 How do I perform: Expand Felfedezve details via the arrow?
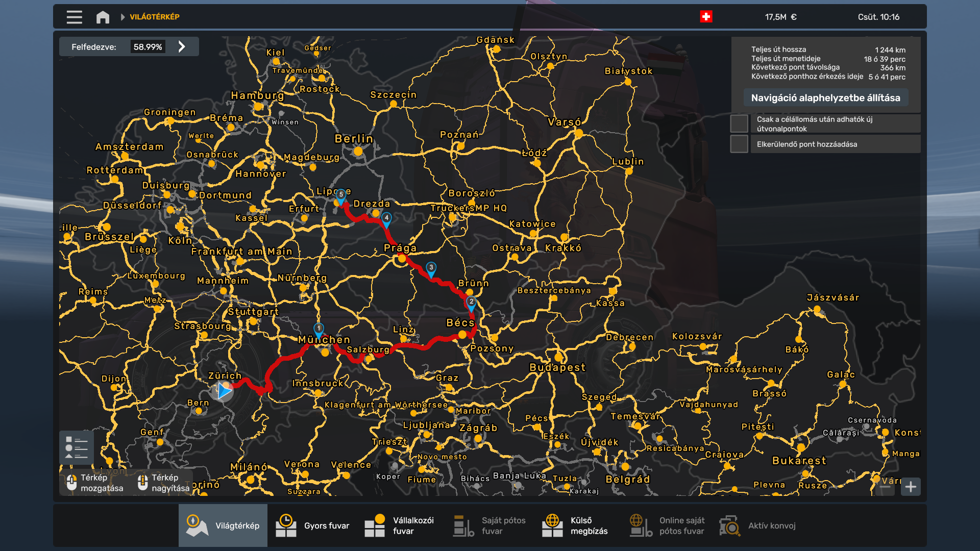182,46
